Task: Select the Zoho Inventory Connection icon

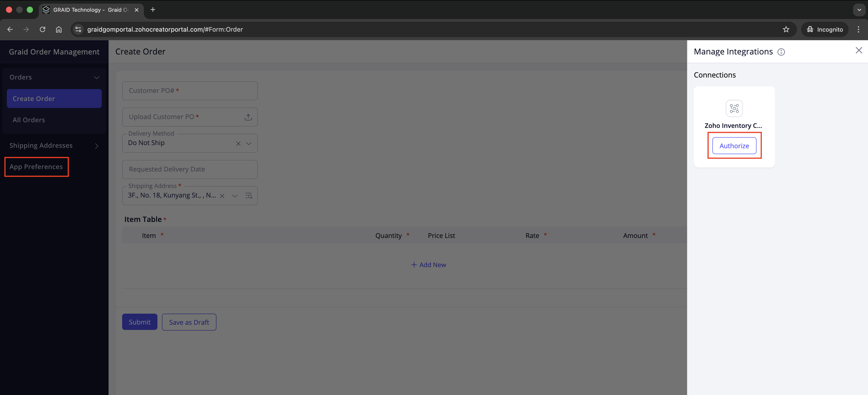Action: 734,108
